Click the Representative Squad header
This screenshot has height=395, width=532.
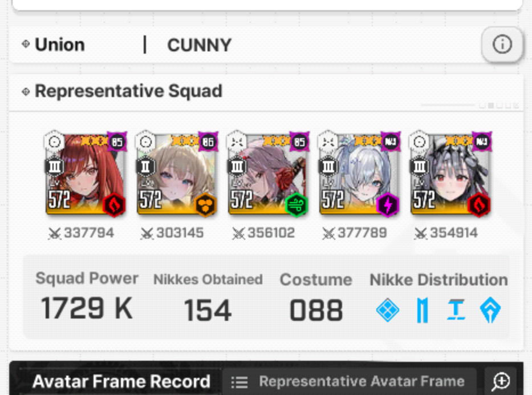click(x=129, y=91)
